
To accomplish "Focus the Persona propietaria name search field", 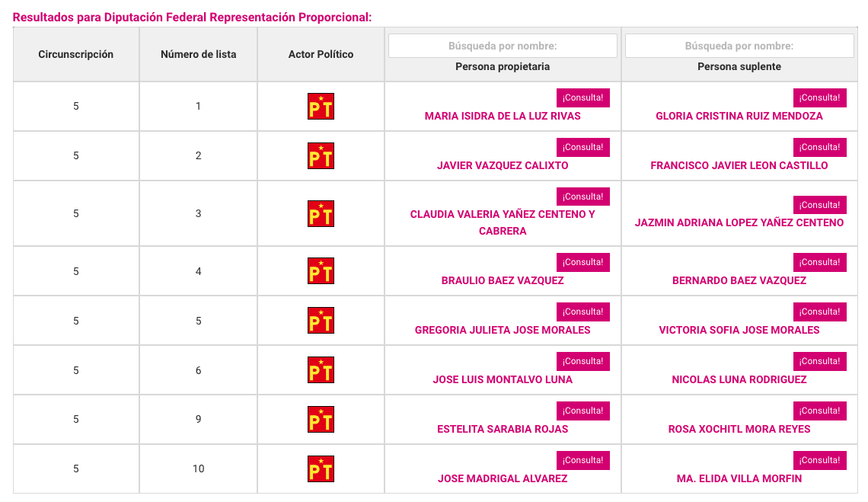I will pyautogui.click(x=503, y=46).
